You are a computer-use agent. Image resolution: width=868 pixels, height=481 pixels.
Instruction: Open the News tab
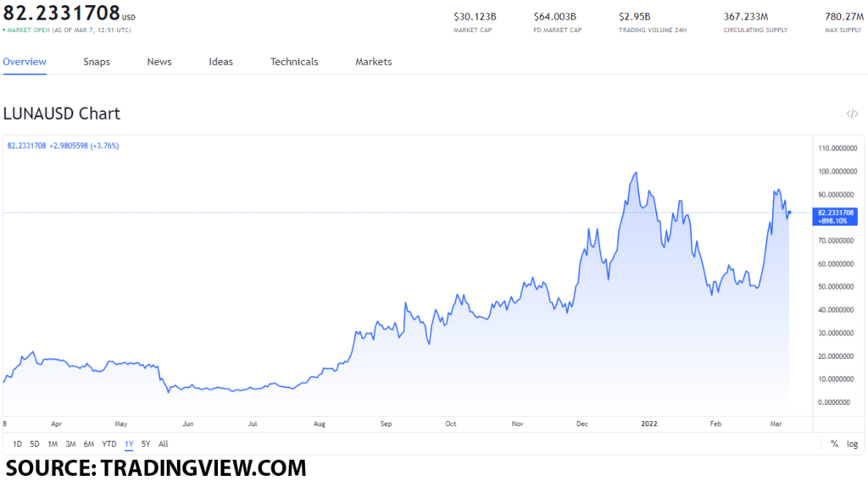159,62
